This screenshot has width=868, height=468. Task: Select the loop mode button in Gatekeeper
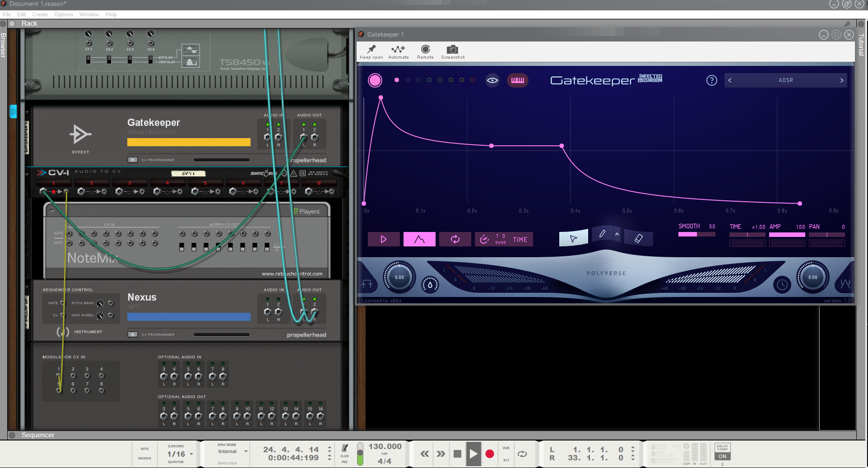point(455,239)
